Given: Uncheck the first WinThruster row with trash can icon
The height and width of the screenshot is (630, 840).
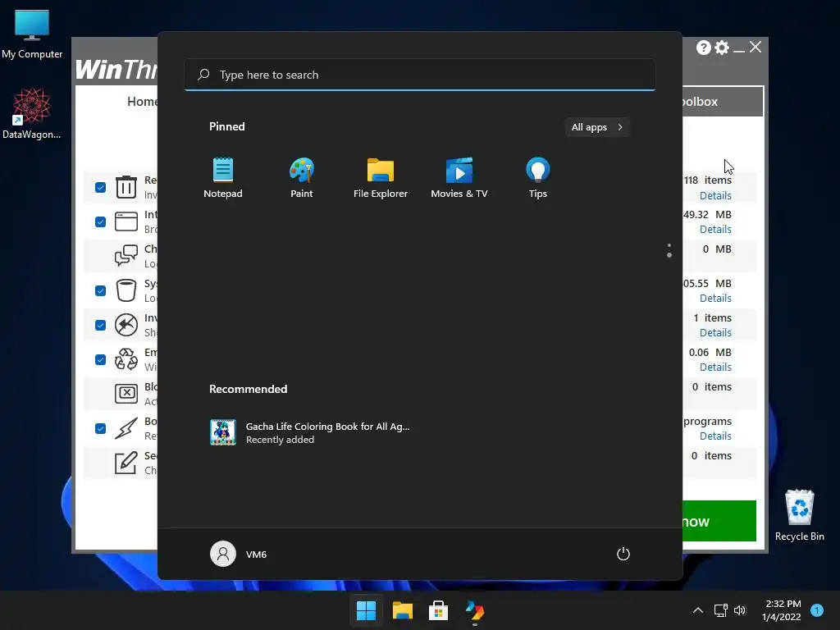Looking at the screenshot, I should pyautogui.click(x=100, y=188).
